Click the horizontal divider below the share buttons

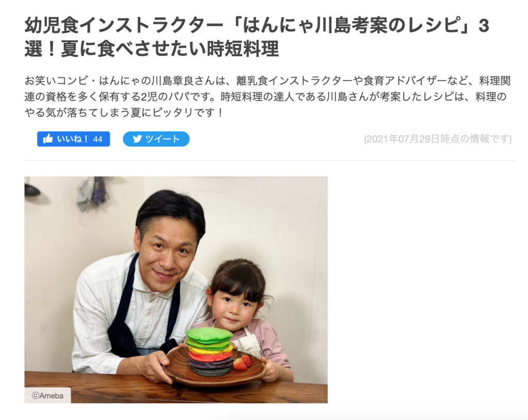point(270,161)
